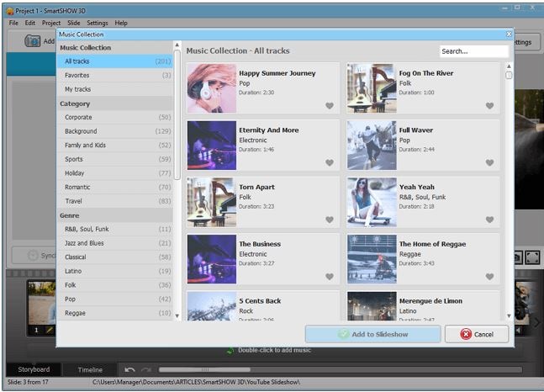Click the Add photo camera icon
Viewport: 544px width, 392px height.
tap(33, 41)
